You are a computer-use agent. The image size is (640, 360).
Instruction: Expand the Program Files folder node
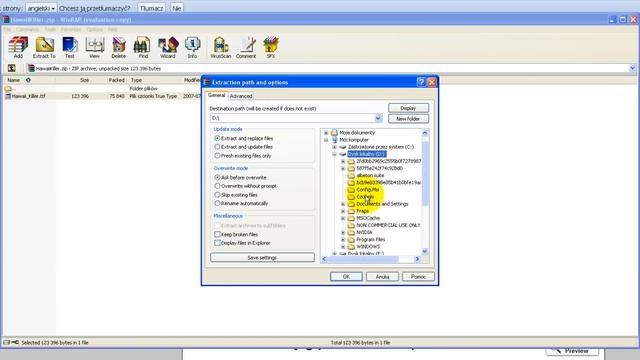coord(343,240)
